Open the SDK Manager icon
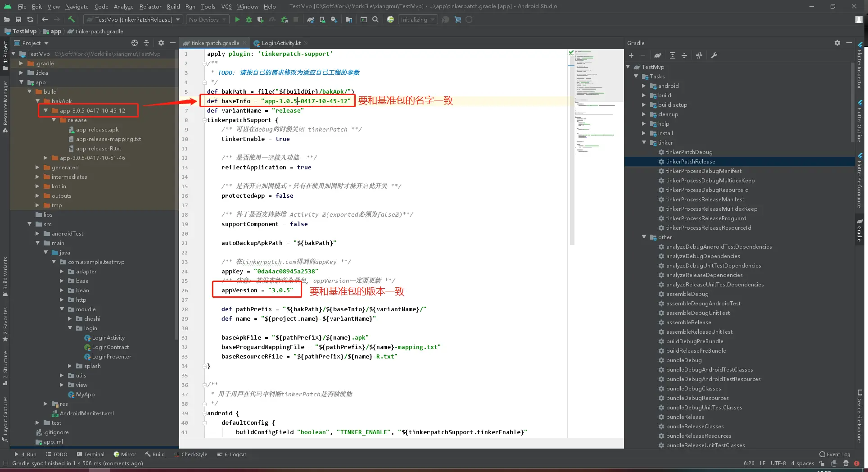The width and height of the screenshot is (868, 472). click(x=334, y=19)
